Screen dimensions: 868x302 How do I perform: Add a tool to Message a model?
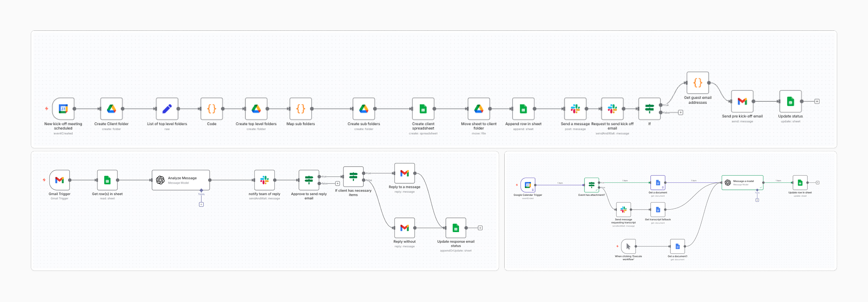tap(757, 200)
